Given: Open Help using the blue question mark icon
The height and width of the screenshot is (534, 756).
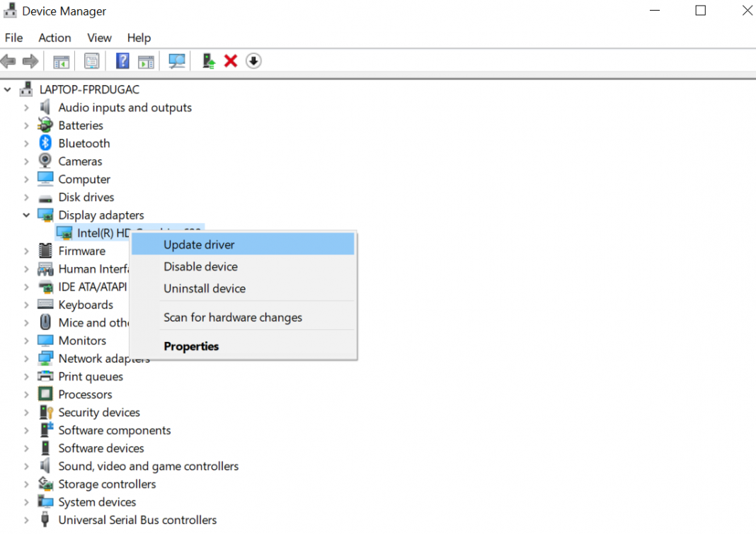Looking at the screenshot, I should [x=122, y=61].
